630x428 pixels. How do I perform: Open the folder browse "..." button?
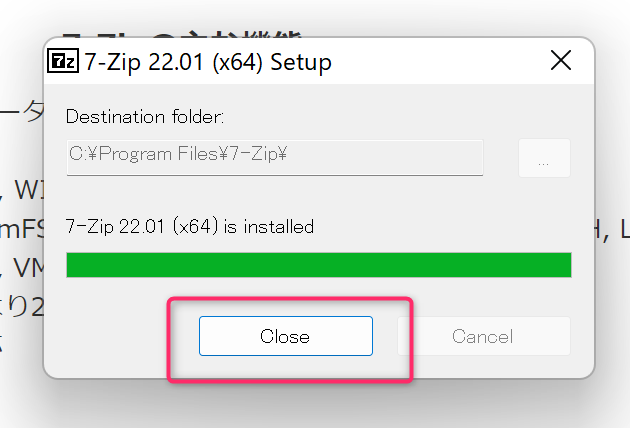click(x=544, y=158)
